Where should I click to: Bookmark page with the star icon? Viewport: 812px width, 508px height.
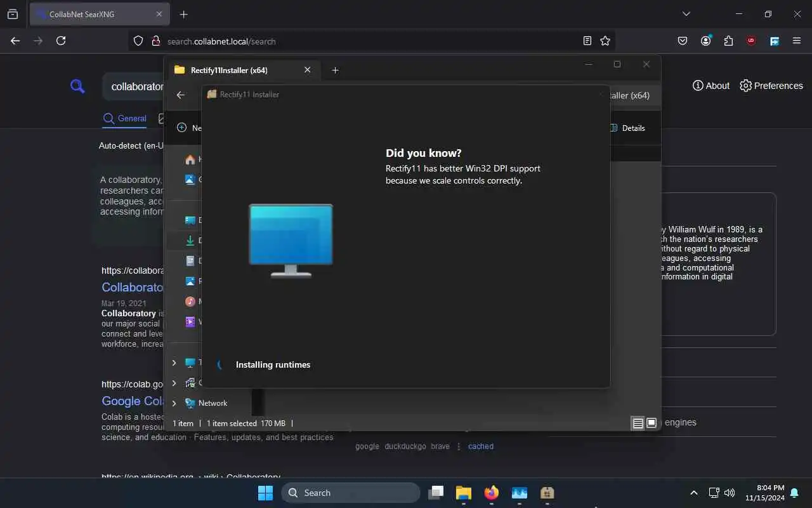pyautogui.click(x=605, y=41)
